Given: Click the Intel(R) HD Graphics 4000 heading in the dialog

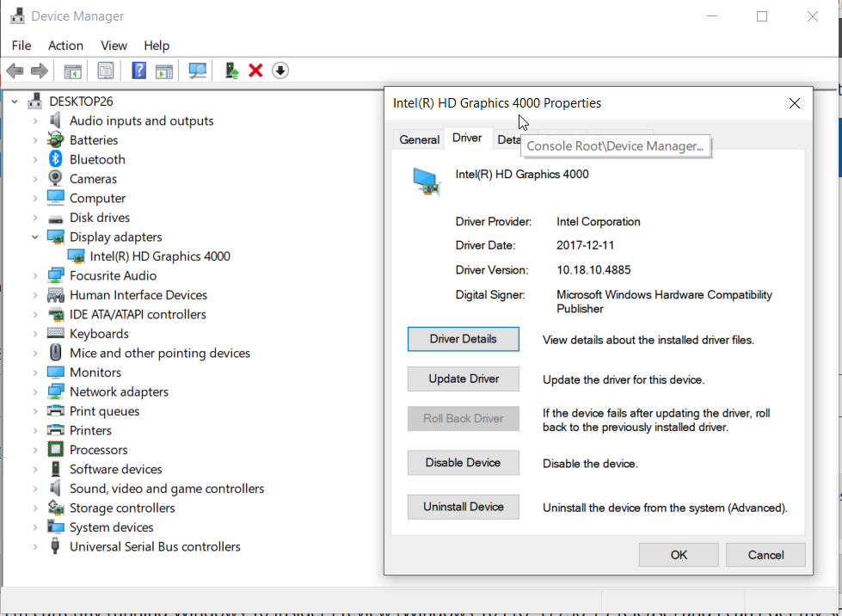Looking at the screenshot, I should pyautogui.click(x=522, y=174).
